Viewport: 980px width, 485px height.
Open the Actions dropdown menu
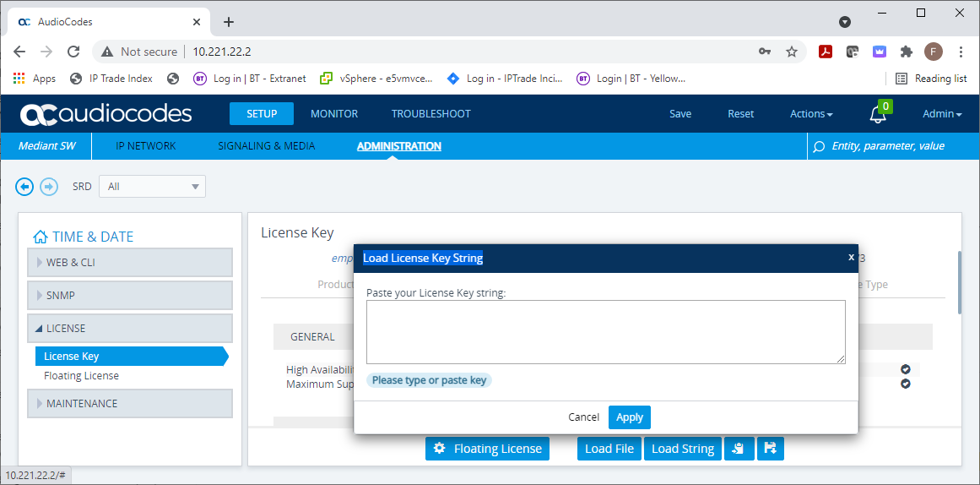pos(811,114)
